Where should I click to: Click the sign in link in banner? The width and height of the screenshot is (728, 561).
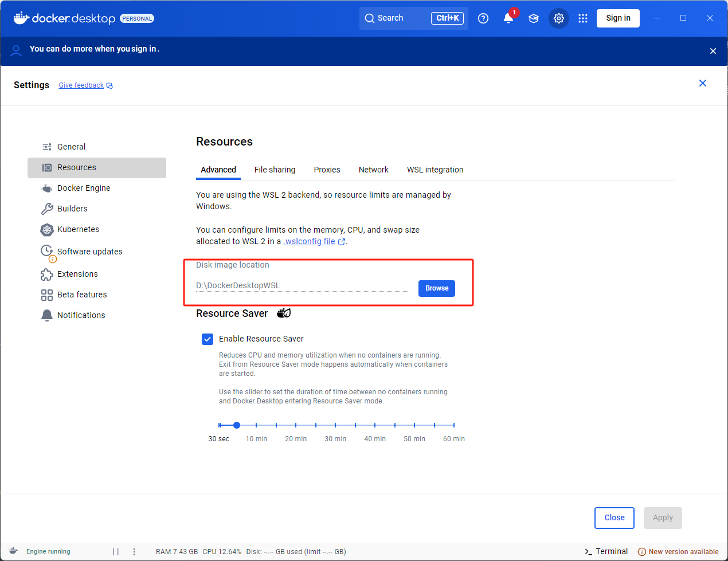click(144, 49)
